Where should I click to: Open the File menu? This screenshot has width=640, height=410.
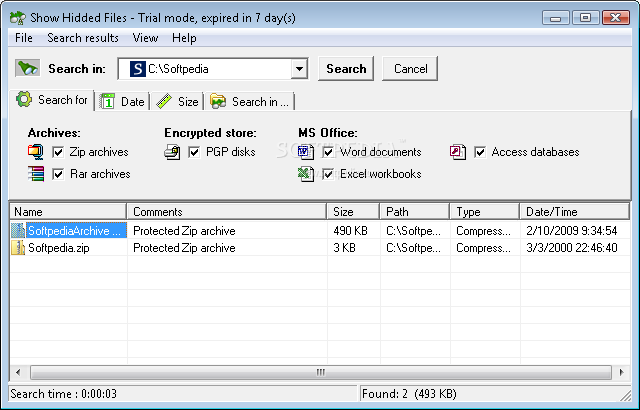(x=24, y=38)
